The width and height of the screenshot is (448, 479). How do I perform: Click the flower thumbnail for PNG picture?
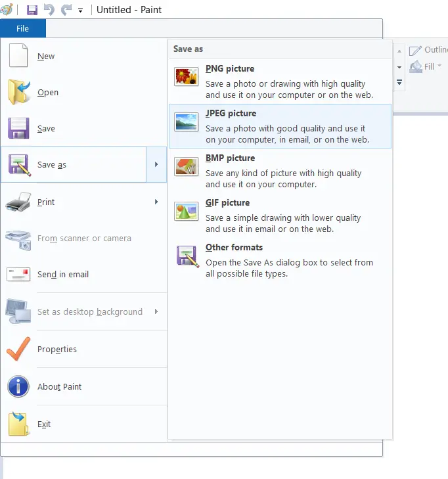tap(187, 76)
